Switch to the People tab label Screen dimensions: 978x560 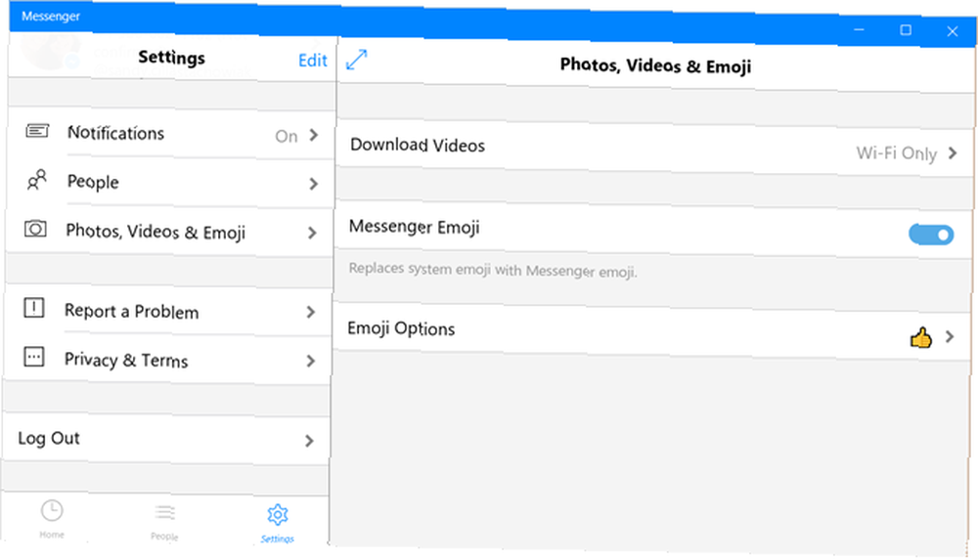164,537
